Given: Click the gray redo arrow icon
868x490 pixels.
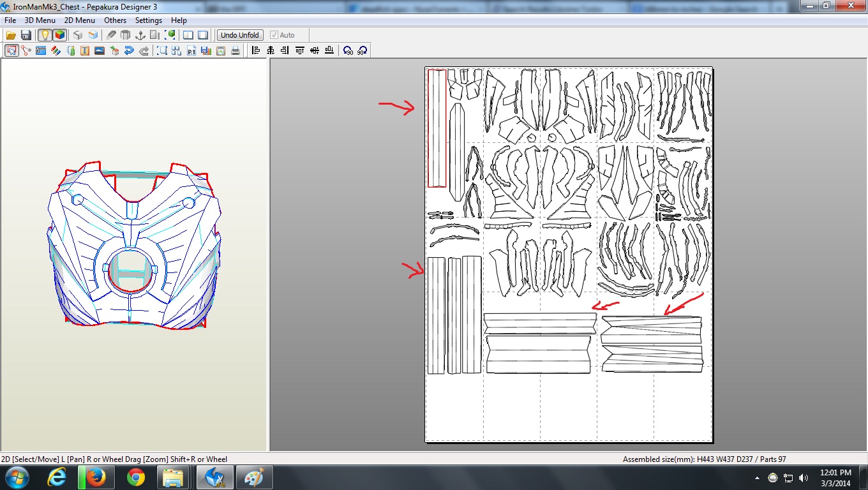Looking at the screenshot, I should (144, 50).
